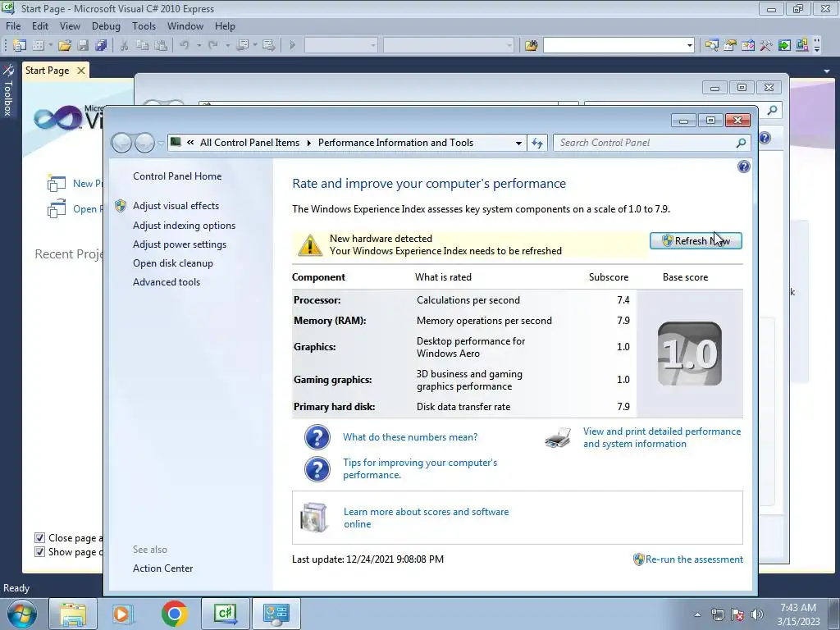Click Save All icon in toolbar
840x630 pixels.
tap(101, 45)
